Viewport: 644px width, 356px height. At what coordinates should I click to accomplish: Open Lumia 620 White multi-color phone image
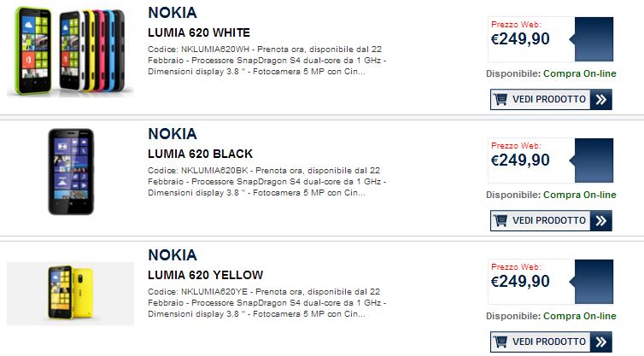pyautogui.click(x=70, y=51)
